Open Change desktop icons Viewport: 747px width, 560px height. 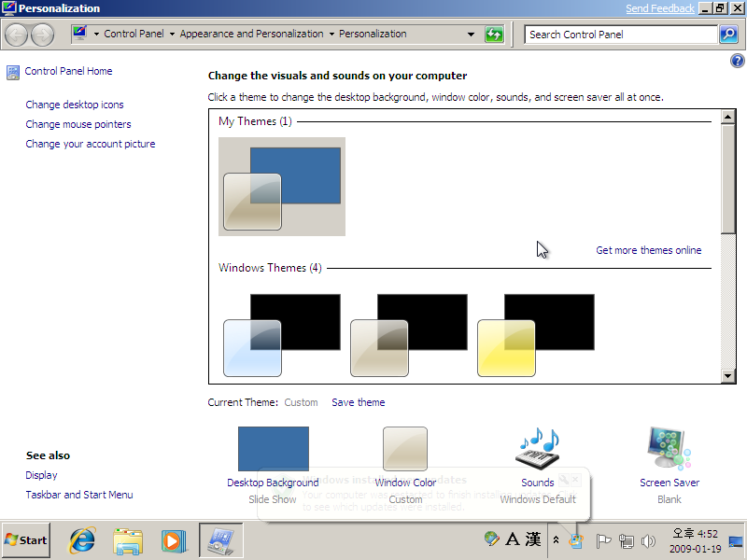pyautogui.click(x=75, y=105)
